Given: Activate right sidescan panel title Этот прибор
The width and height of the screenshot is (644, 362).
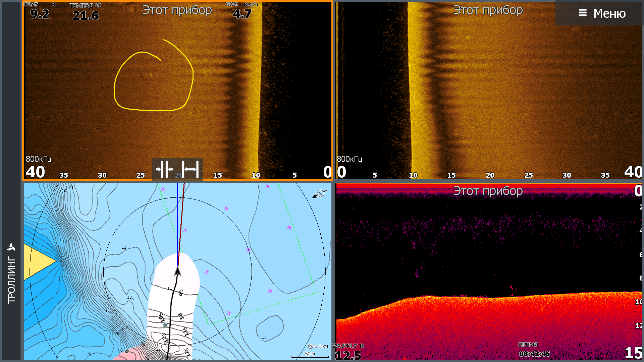Looking at the screenshot, I should tap(488, 10).
